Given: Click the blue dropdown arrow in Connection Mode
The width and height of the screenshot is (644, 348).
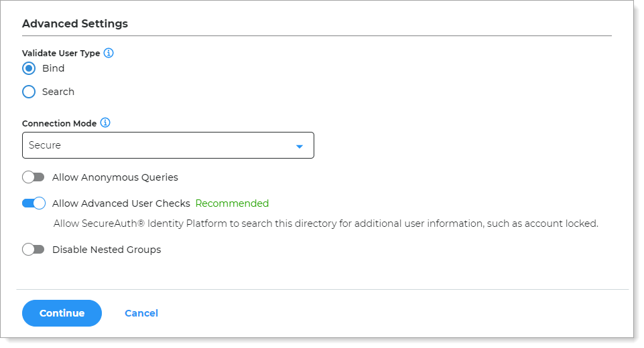Looking at the screenshot, I should 300,147.
